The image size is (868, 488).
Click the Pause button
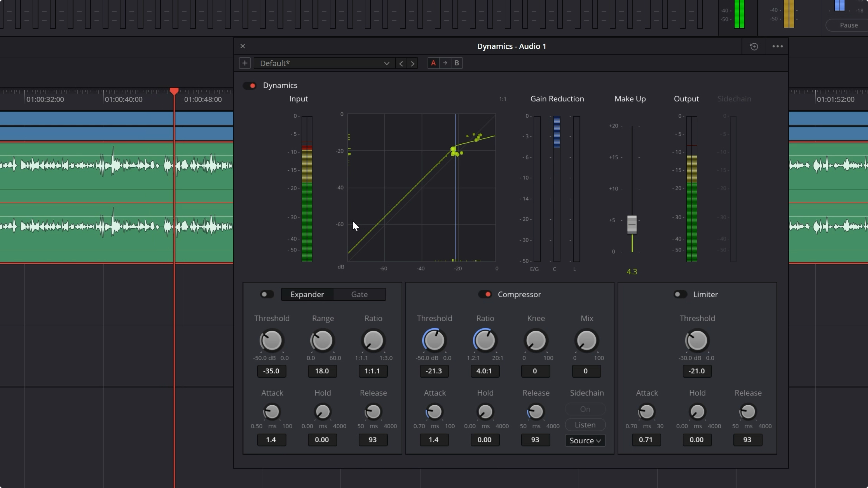[x=849, y=25]
